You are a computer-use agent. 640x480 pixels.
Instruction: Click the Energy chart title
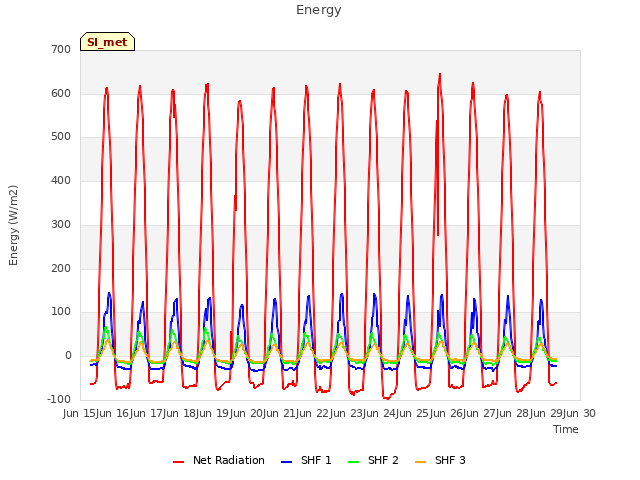(319, 10)
